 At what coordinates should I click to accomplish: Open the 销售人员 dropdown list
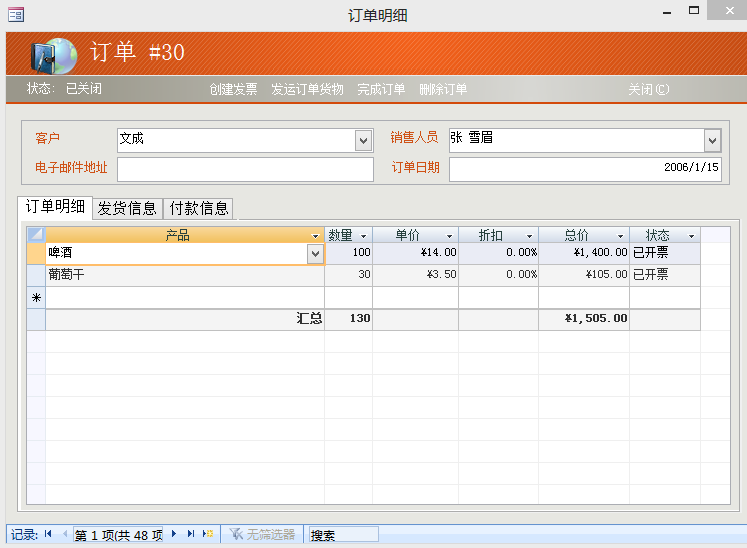coord(712,141)
